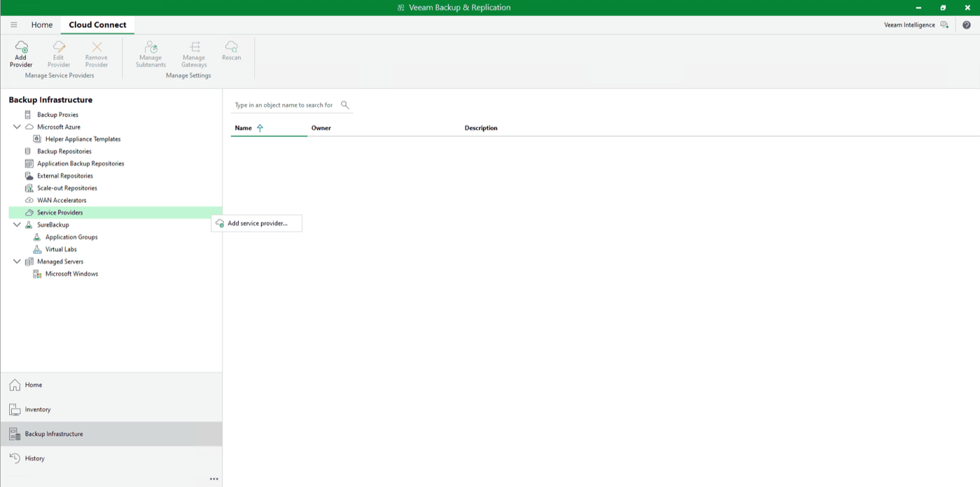Select Backup Repositories label

64,151
